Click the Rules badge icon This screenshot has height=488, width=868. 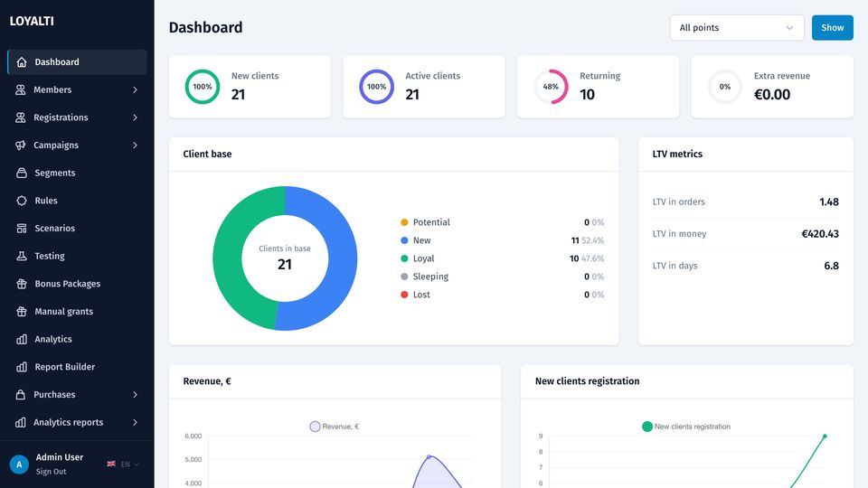tap(22, 201)
